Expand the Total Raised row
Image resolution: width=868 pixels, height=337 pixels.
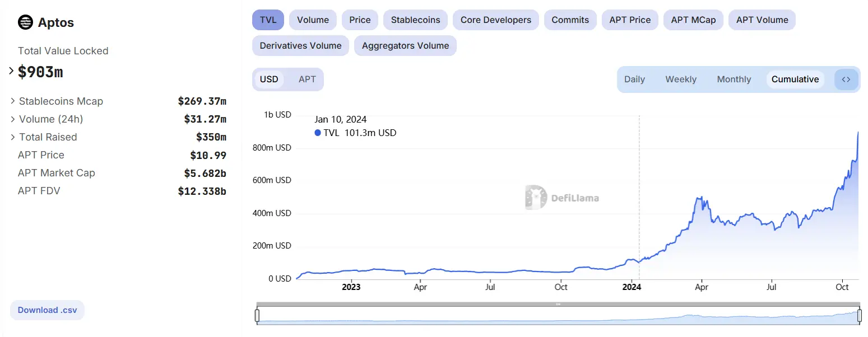(13, 137)
